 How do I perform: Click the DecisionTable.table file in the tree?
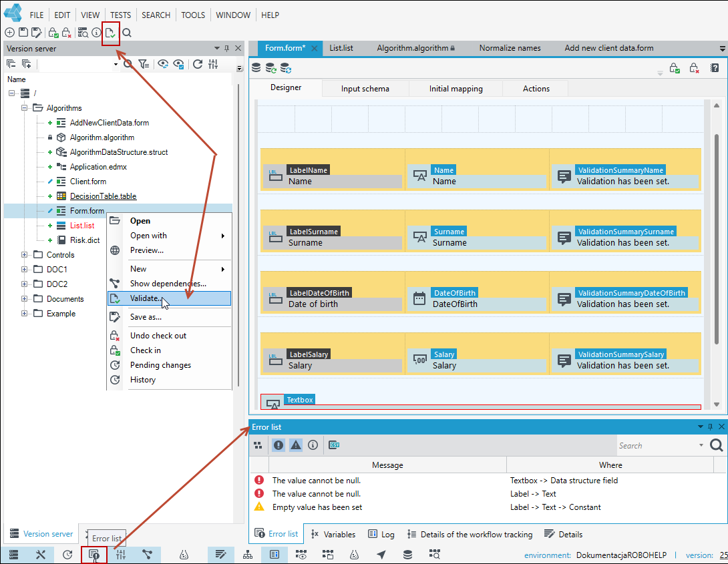point(103,196)
